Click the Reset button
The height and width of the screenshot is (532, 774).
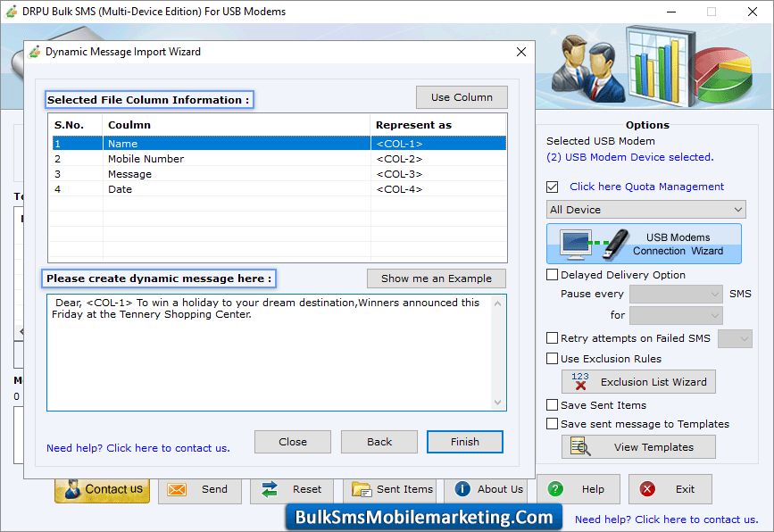(x=292, y=490)
